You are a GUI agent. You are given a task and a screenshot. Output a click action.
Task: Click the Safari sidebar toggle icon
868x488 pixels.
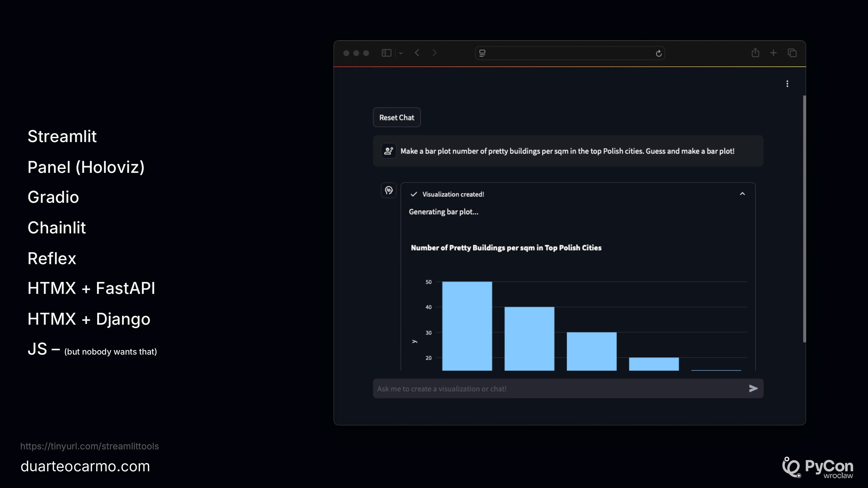[x=386, y=53]
